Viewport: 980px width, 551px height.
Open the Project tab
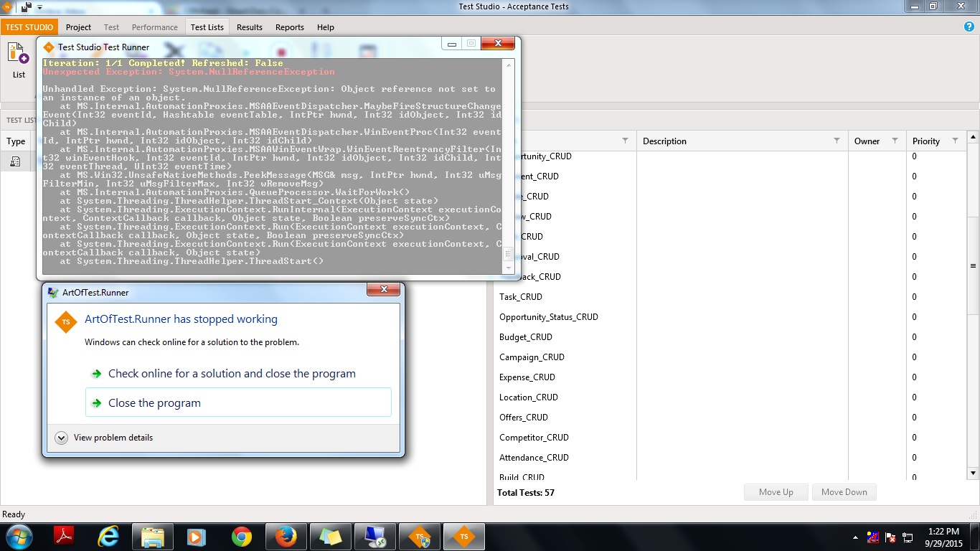pos(78,27)
